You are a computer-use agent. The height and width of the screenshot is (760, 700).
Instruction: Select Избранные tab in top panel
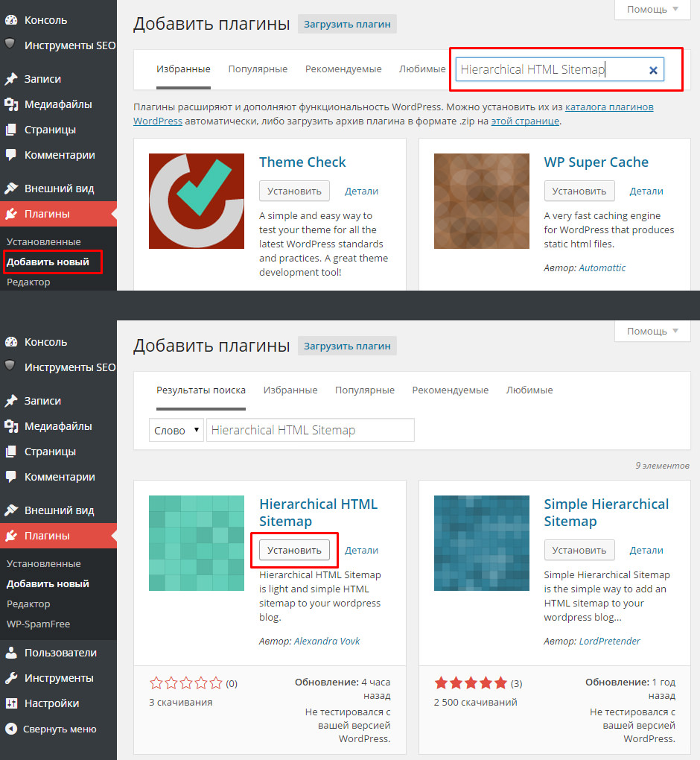coord(183,69)
